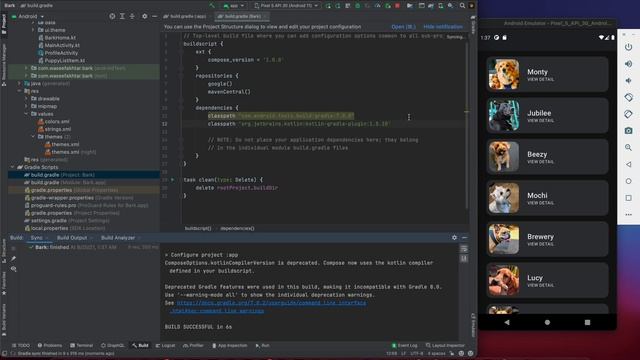
Task: Collapse Gradle Scripts node
Action: tap(12, 167)
